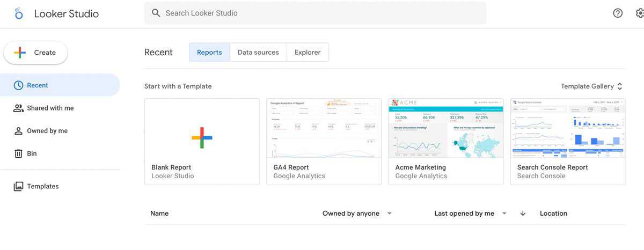Click the Templates gallery icon
This screenshot has height=250, width=644.
coord(18,186)
